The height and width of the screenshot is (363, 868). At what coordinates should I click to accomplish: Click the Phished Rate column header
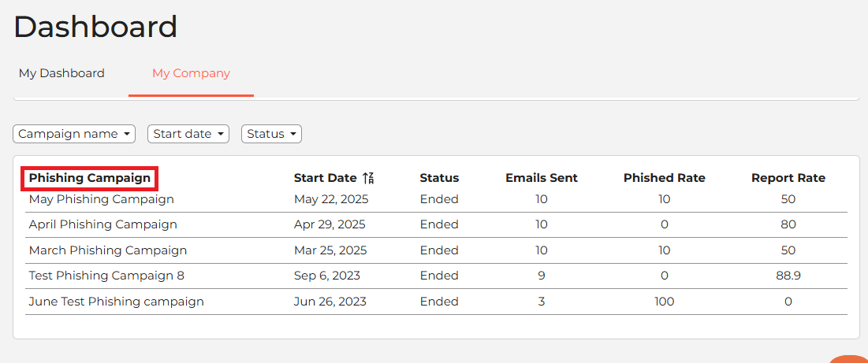tap(664, 178)
